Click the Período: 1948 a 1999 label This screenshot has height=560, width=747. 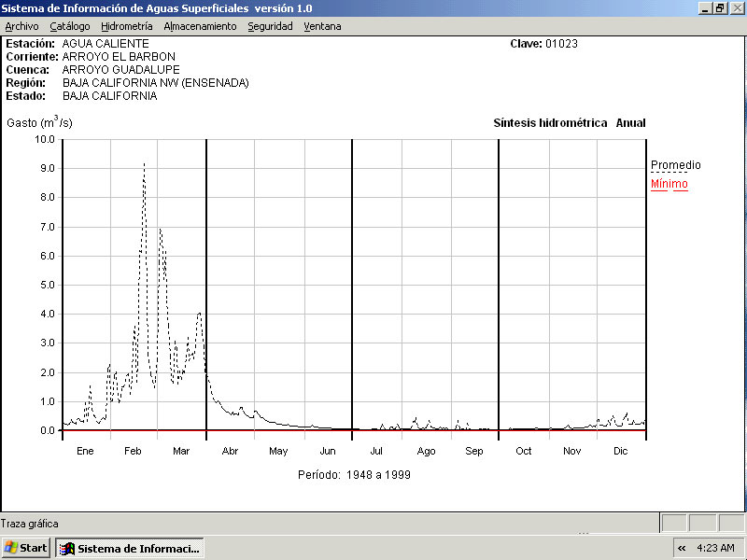[354, 474]
